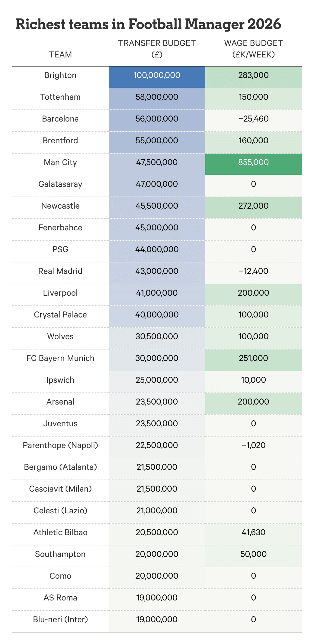314x644 pixels.
Task: Select the Blu-neri (Inter) team name
Action: tap(60, 620)
